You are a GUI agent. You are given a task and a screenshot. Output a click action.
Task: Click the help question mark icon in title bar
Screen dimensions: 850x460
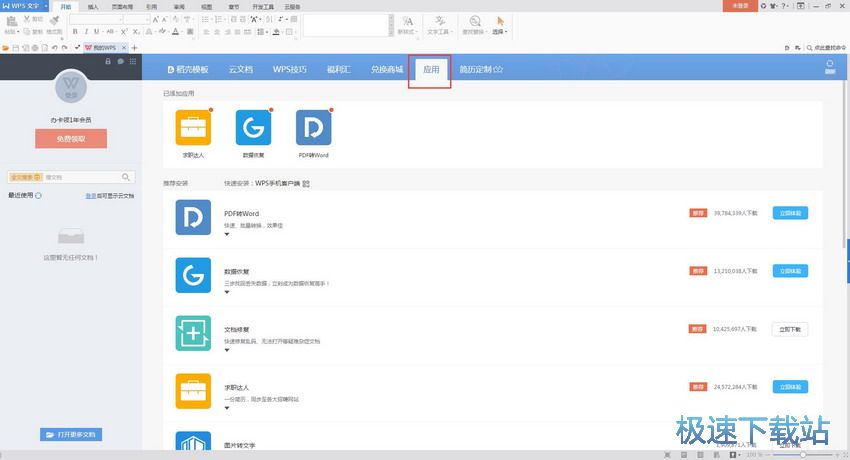point(783,6)
